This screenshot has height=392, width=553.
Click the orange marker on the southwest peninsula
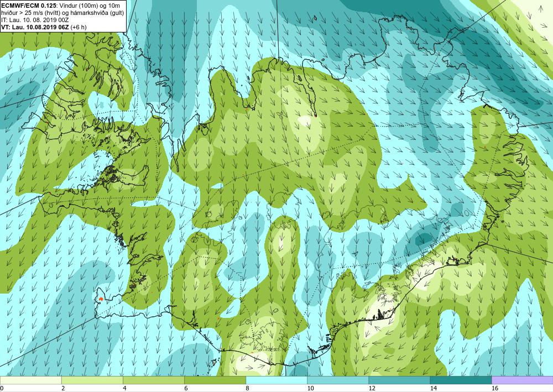pos(101,299)
